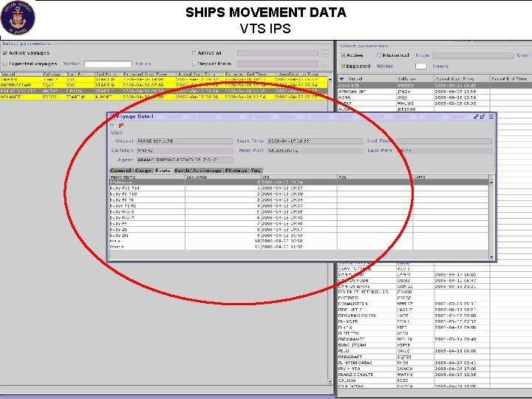Select route point buoy ZS
Screen dimensions: 532x399
pyautogui.click(x=299, y=229)
